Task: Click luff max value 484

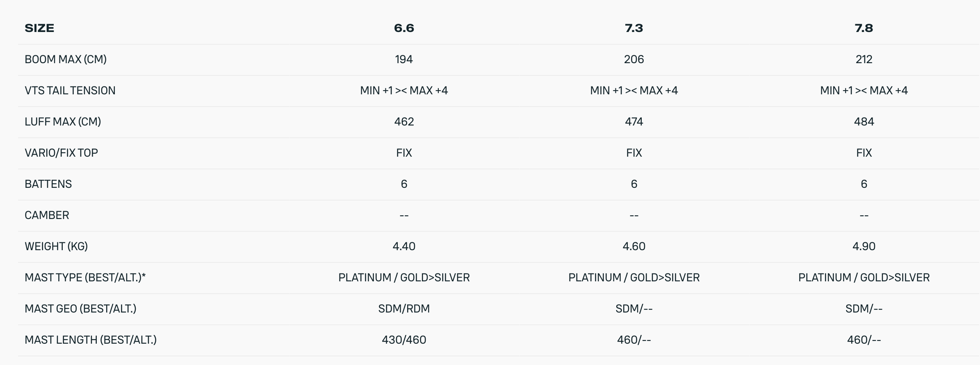Action: (864, 122)
